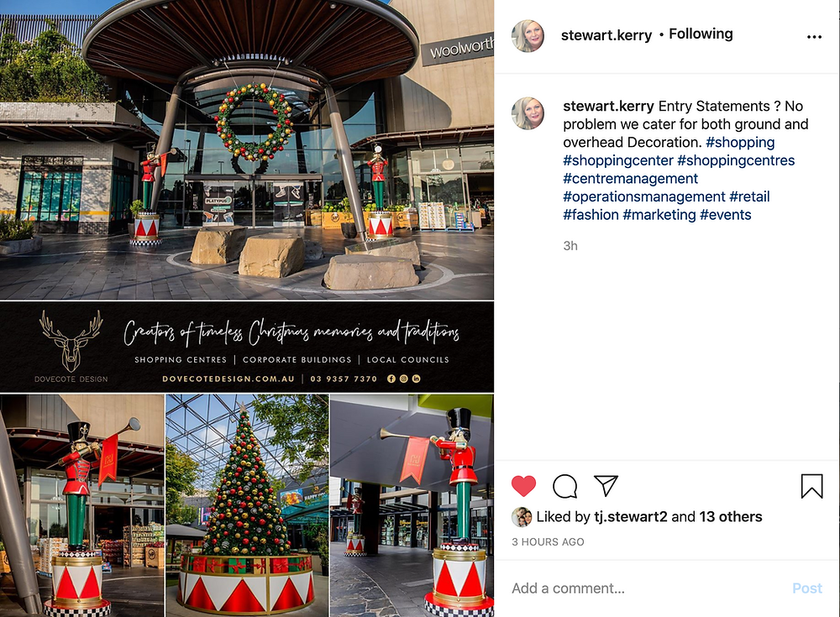Follow the #operationsmanagement hashtag link
The image size is (840, 617).
644,196
